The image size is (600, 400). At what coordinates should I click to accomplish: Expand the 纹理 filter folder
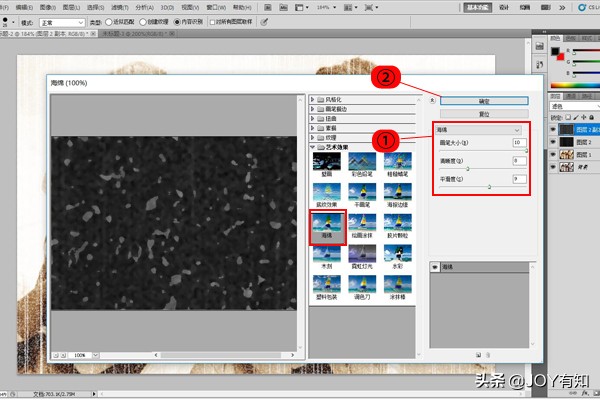313,137
